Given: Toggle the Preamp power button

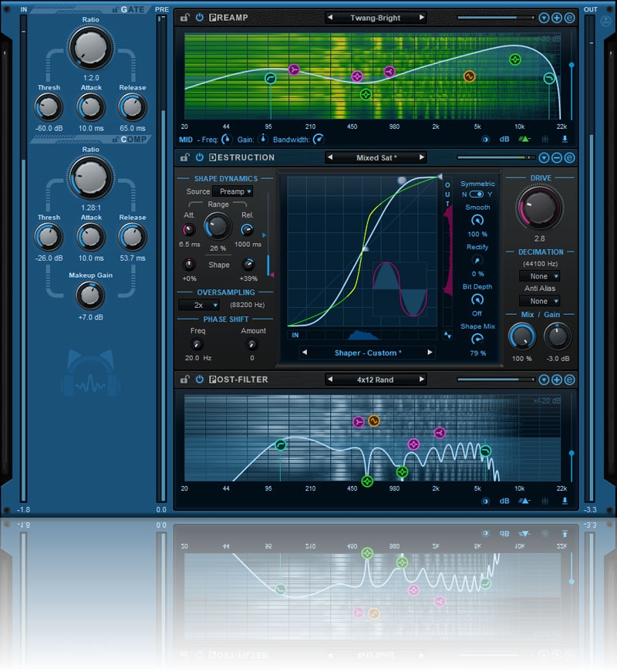Looking at the screenshot, I should coord(199,17).
